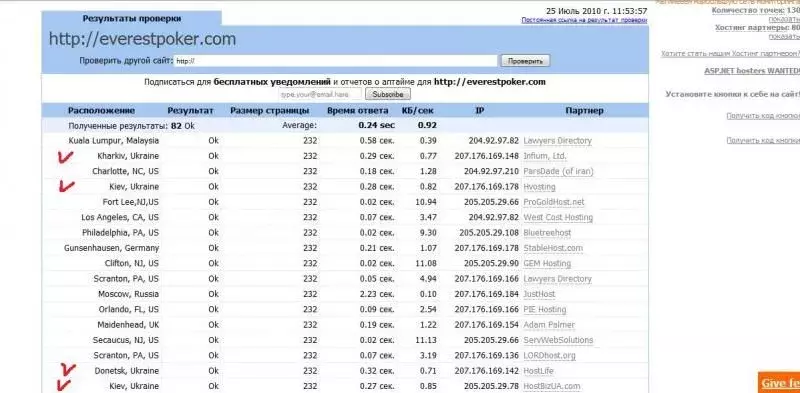Open the ProGoldHost.net partner link

pos(554,202)
